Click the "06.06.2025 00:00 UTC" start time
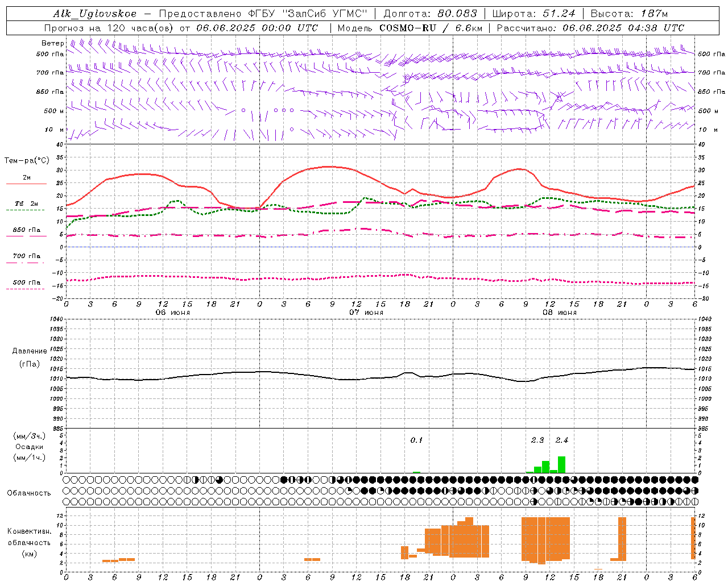 257,28
